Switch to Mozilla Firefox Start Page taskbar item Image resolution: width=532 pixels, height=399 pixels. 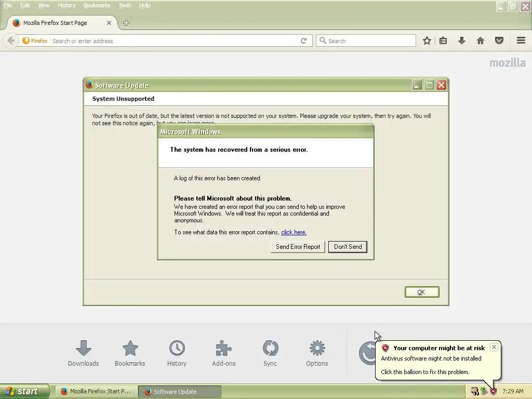(97, 392)
